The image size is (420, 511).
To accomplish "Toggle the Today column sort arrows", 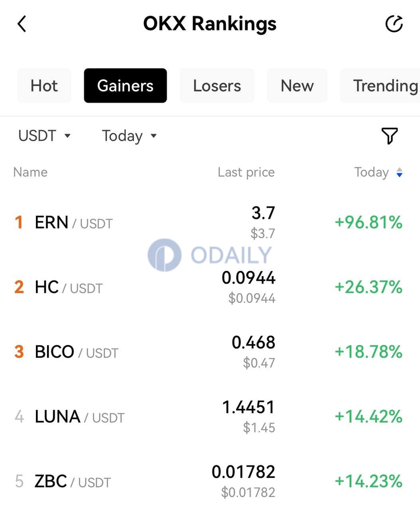I will pyautogui.click(x=399, y=172).
